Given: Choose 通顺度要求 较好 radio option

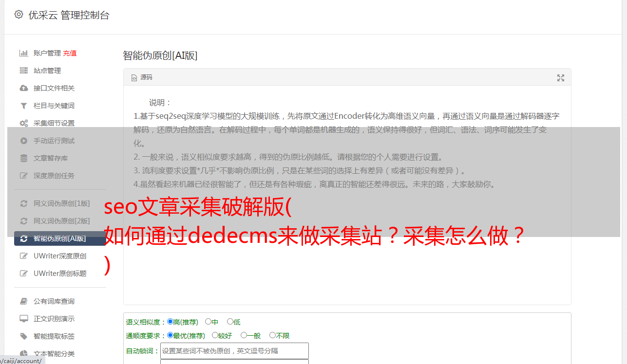Looking at the screenshot, I should pos(215,335).
